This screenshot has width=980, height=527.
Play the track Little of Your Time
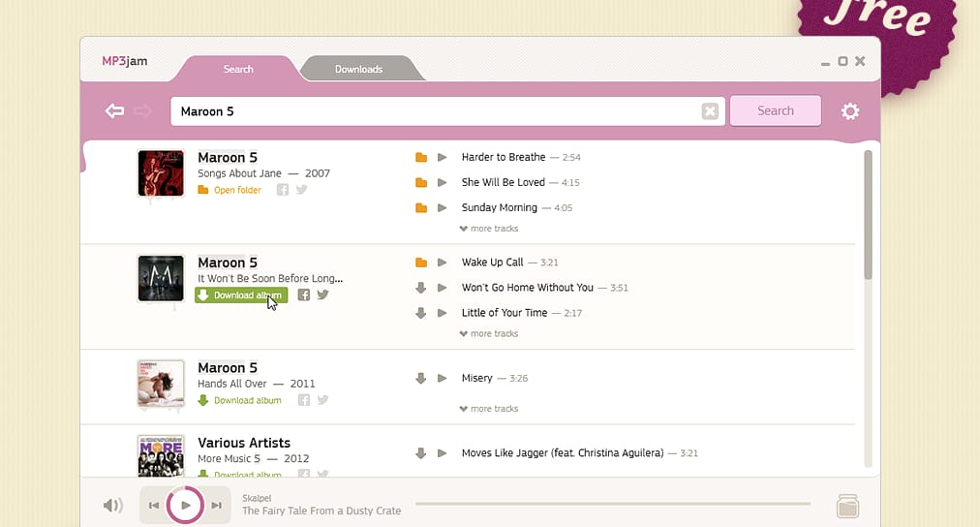(442, 313)
